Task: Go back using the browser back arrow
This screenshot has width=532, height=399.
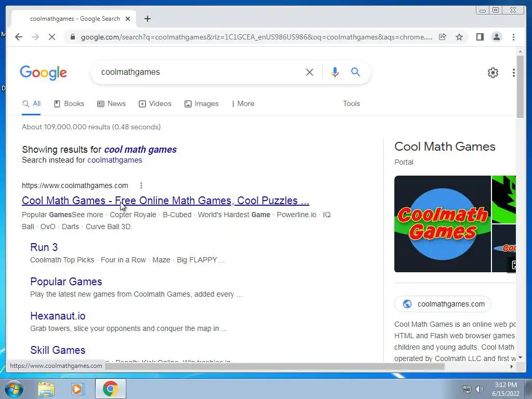Action: point(19,37)
